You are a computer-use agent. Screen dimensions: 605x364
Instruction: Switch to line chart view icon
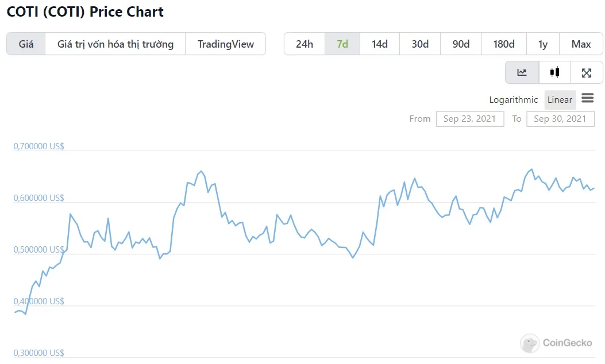[522, 72]
